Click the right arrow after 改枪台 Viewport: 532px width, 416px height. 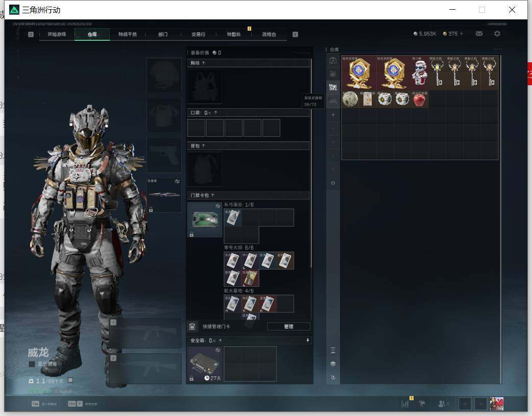[x=295, y=34]
